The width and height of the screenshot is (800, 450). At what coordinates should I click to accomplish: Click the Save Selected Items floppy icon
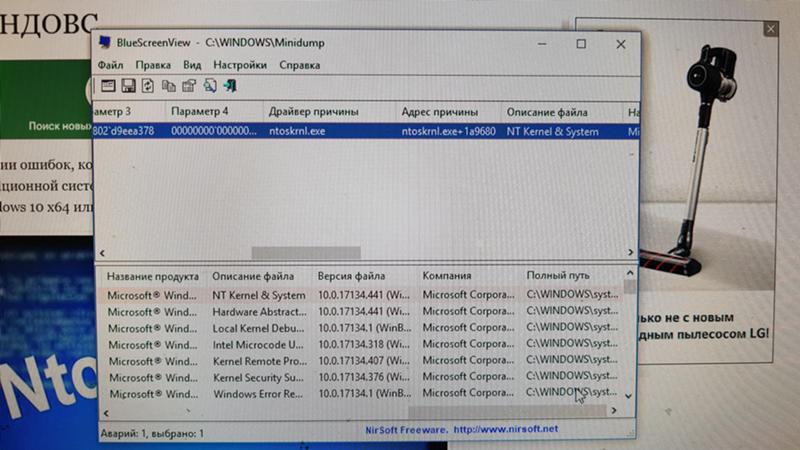coord(128,86)
